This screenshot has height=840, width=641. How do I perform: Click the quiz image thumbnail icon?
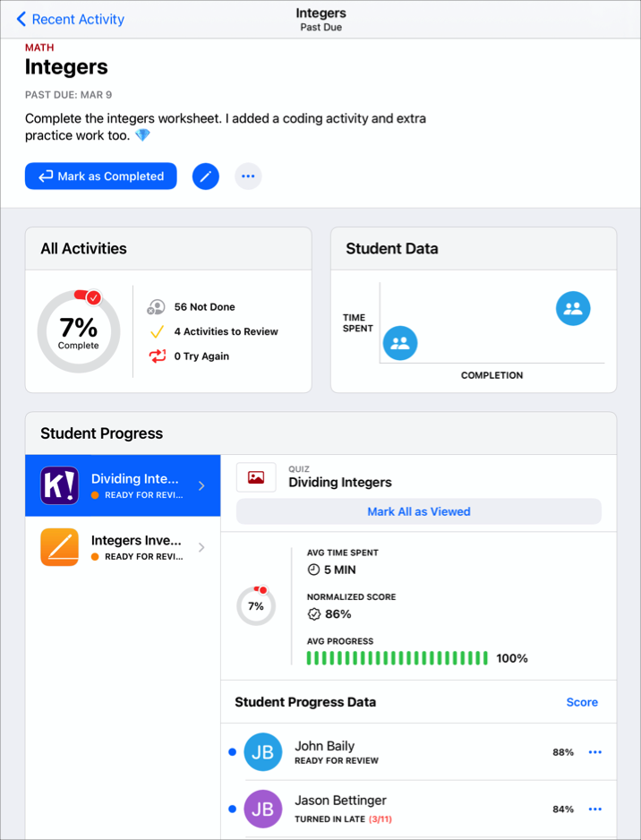(x=256, y=477)
